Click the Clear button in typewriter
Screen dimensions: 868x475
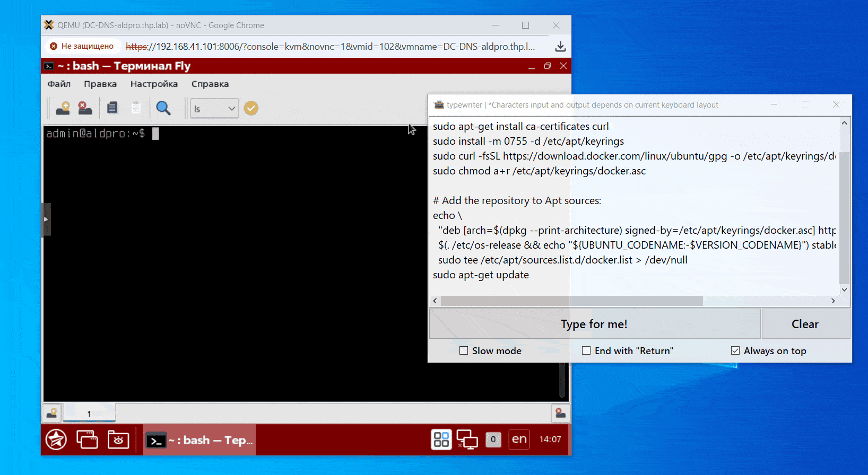pyautogui.click(x=805, y=324)
